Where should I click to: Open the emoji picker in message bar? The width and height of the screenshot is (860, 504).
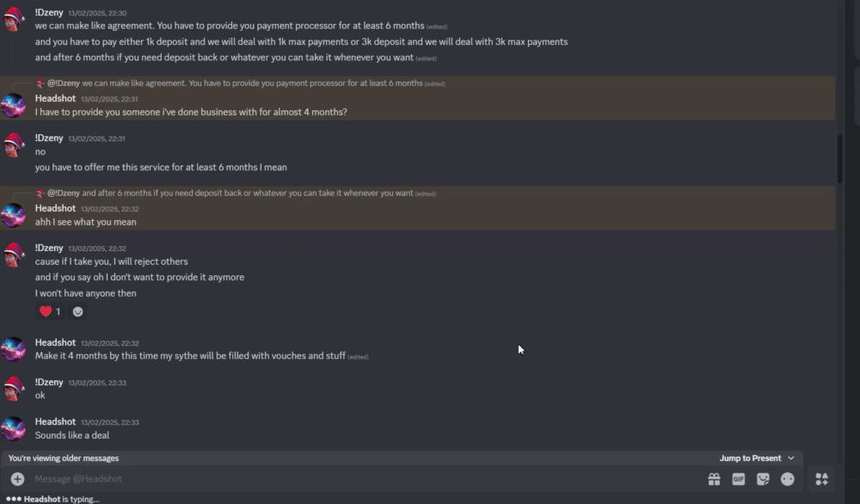pyautogui.click(x=788, y=479)
